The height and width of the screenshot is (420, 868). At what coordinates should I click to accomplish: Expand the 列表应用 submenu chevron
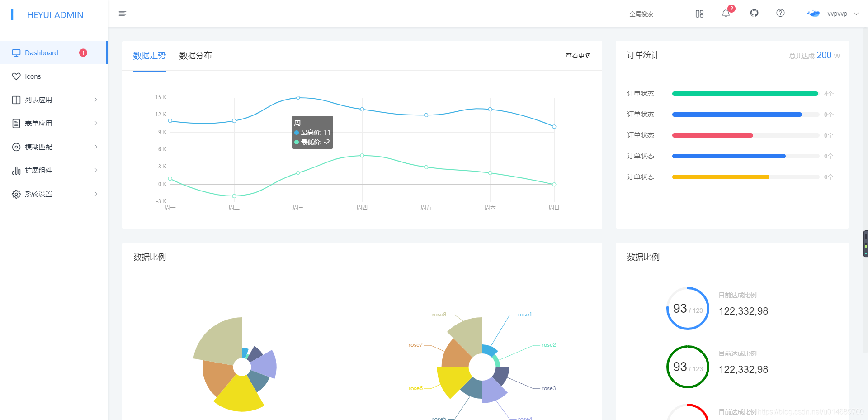pos(96,100)
